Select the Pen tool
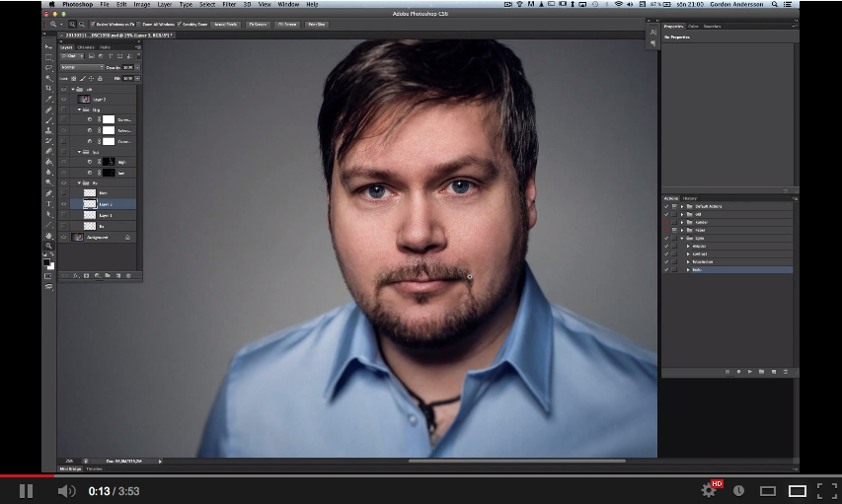This screenshot has width=842, height=504. [49, 193]
